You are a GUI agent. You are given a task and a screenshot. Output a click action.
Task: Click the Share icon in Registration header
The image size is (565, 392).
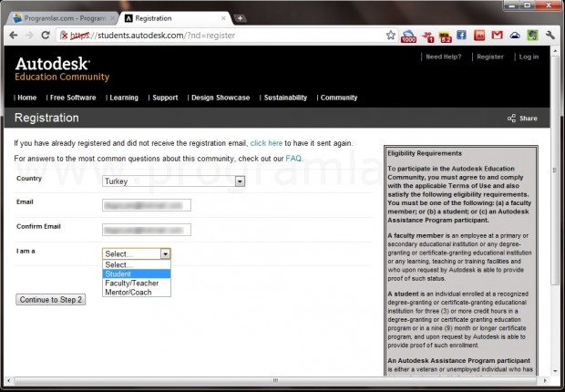pyautogui.click(x=511, y=119)
